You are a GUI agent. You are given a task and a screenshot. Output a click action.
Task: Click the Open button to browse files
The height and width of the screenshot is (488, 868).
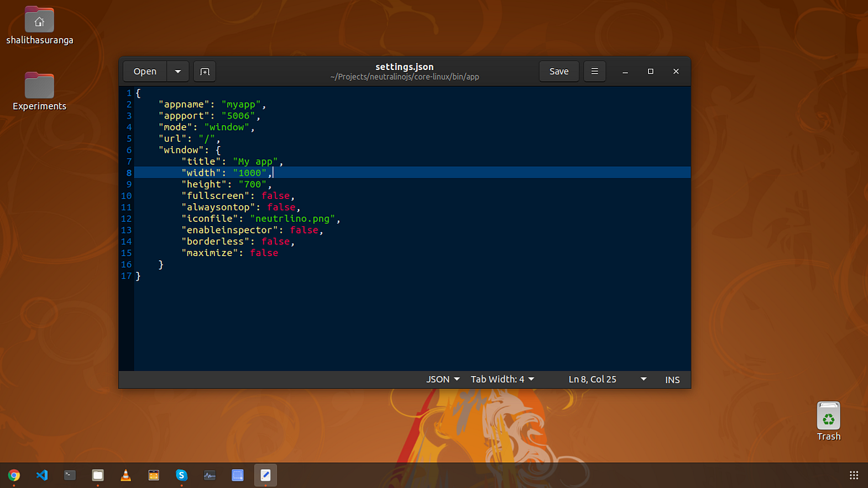point(144,71)
